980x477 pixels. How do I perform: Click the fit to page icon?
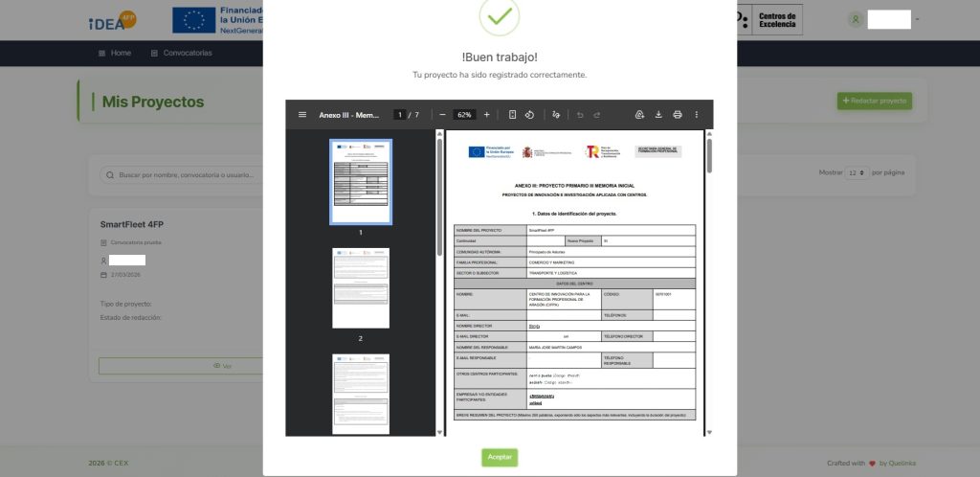tap(512, 115)
